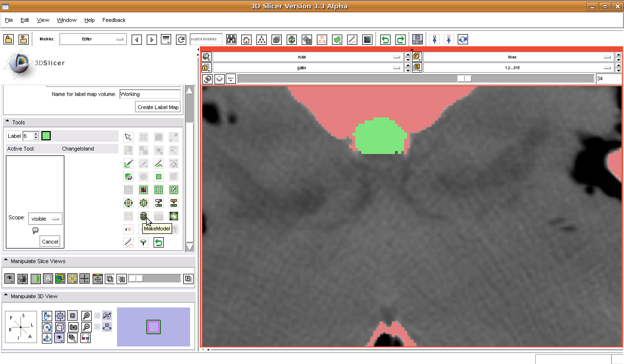Open the Scope 'visible' dropdown
The width and height of the screenshot is (624, 364).
point(45,219)
